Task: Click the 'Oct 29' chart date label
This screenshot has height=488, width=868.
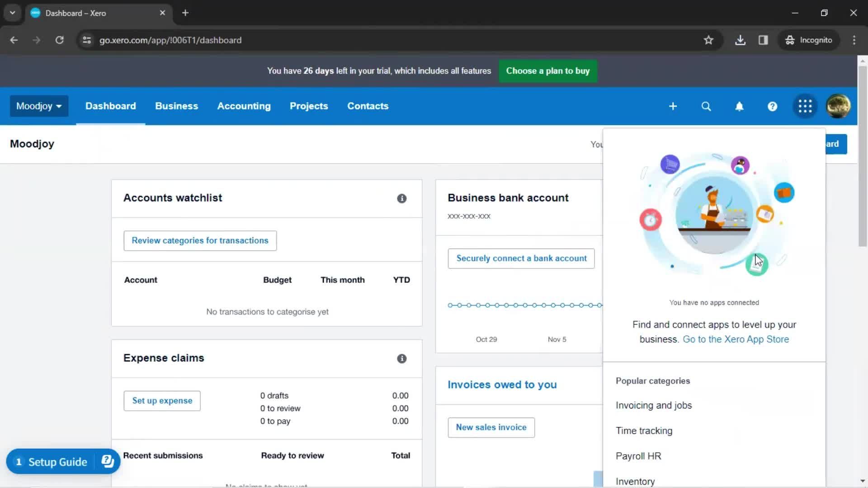Action: [x=486, y=339]
